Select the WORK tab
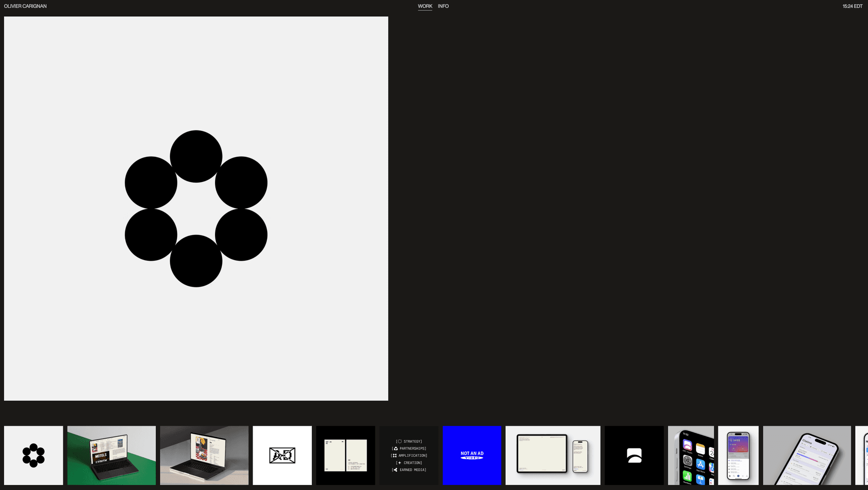 tap(425, 6)
